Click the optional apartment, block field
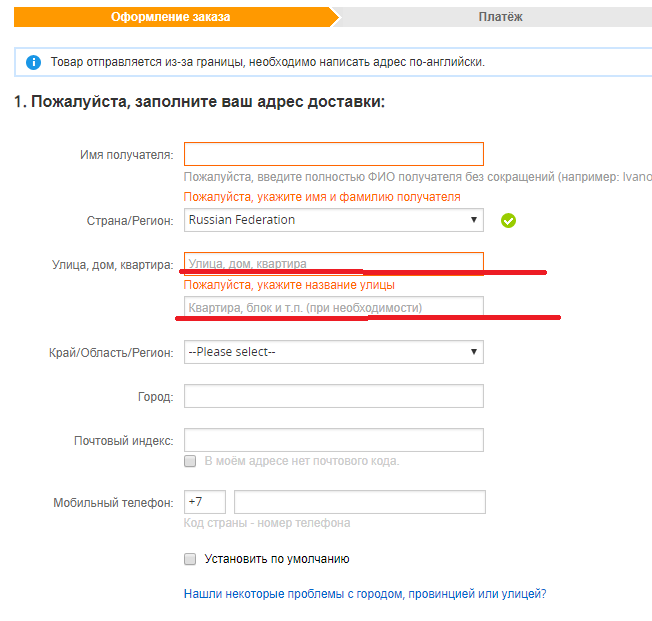Image resolution: width=652 pixels, height=621 pixels. [x=333, y=307]
